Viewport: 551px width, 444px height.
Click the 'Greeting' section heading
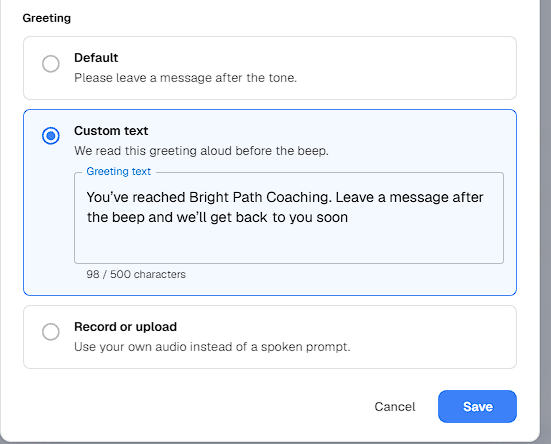point(47,18)
